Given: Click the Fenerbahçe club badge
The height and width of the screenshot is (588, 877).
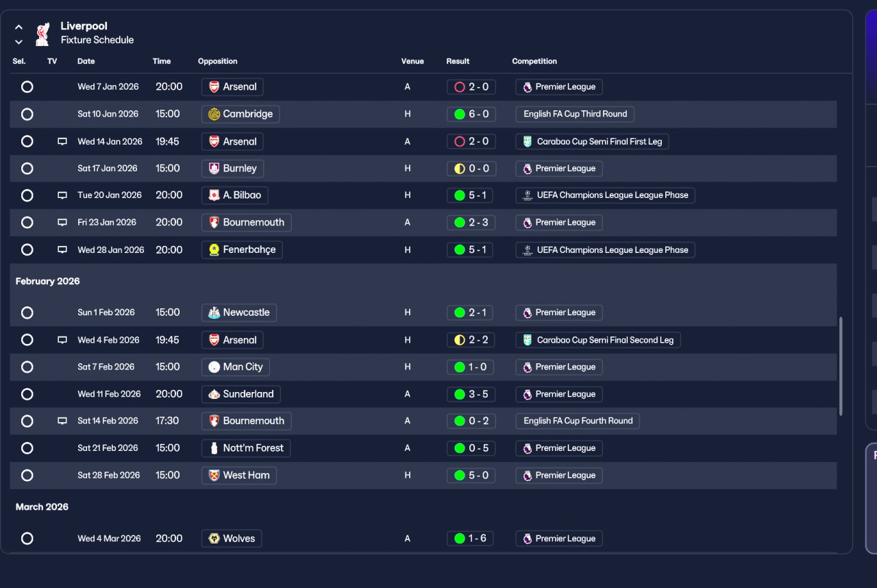Looking at the screenshot, I should click(x=214, y=249).
